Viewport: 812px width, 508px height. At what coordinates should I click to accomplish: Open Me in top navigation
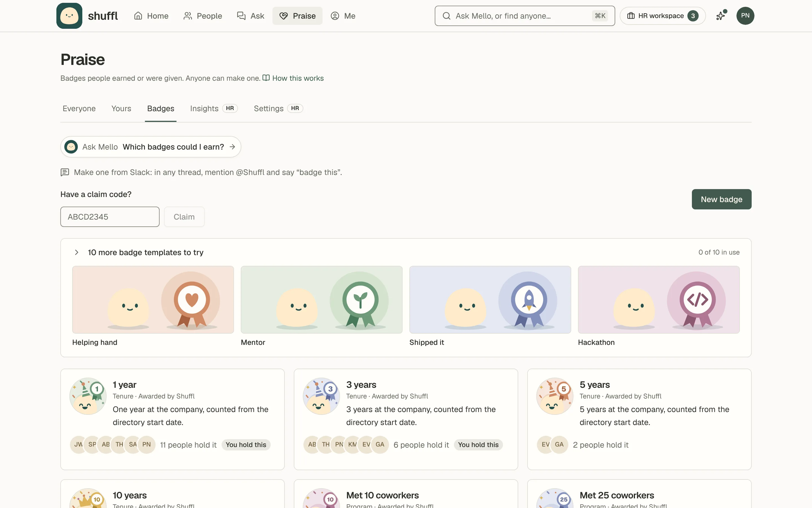[x=343, y=16]
